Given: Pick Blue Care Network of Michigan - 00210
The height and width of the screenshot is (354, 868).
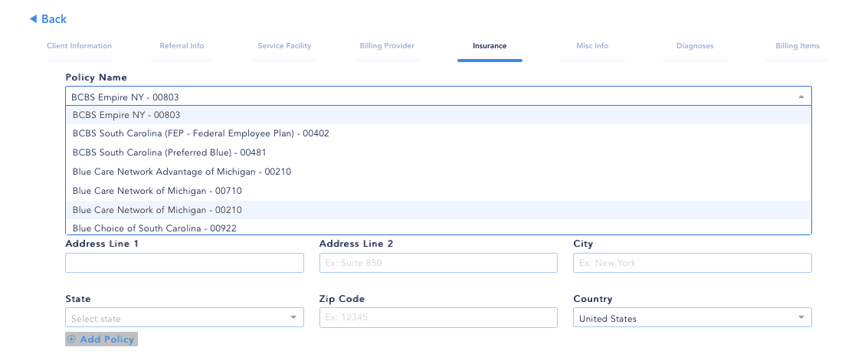Looking at the screenshot, I should [438, 210].
